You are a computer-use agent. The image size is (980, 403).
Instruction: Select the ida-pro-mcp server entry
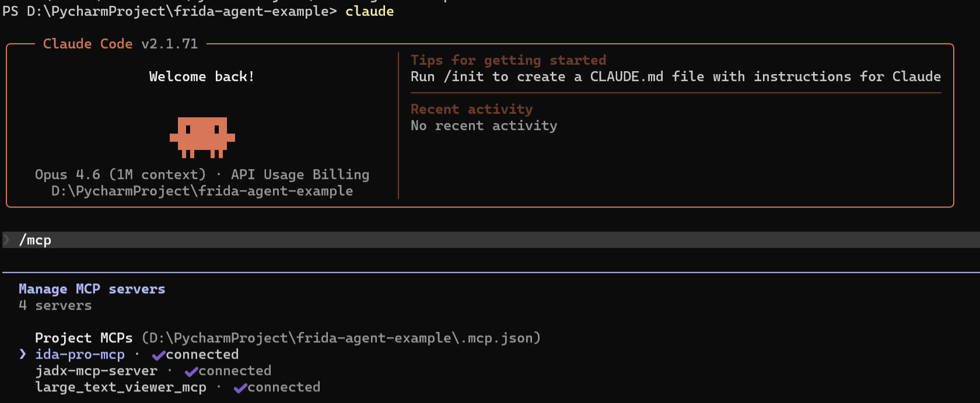tap(80, 355)
